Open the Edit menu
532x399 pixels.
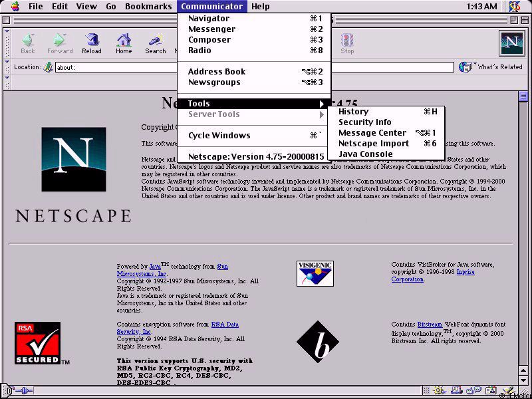(x=61, y=6)
